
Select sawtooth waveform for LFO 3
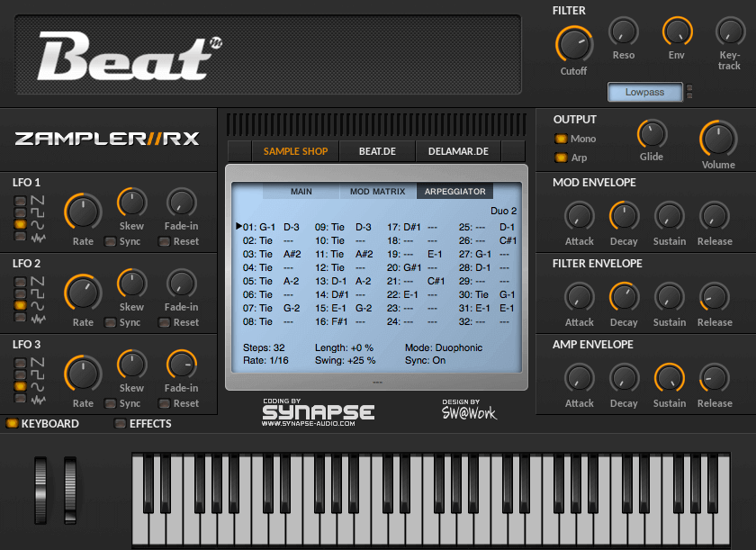pyautogui.click(x=20, y=363)
